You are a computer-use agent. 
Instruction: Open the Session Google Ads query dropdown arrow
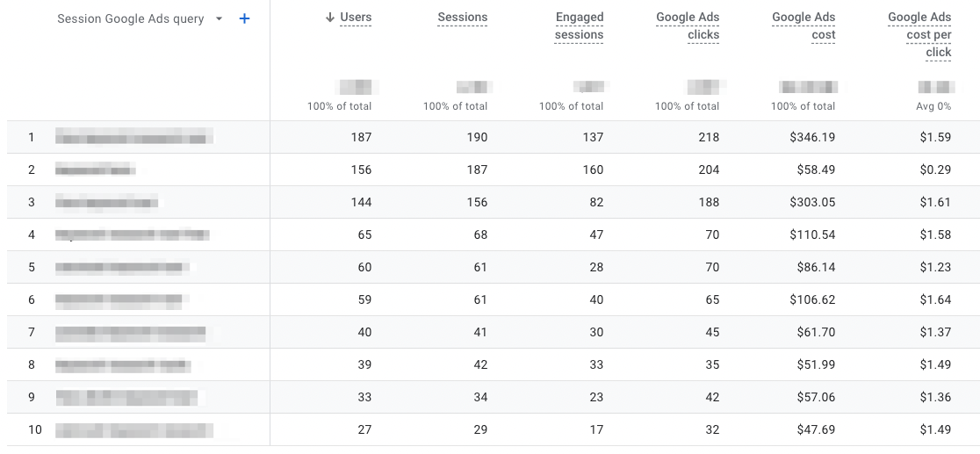point(219,18)
